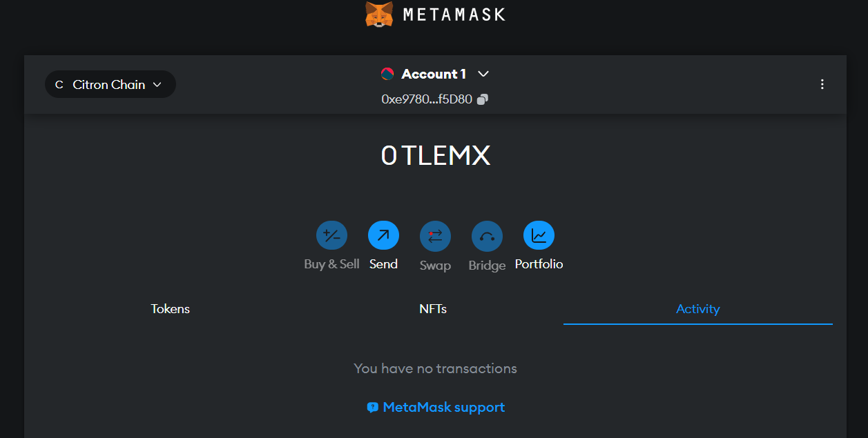The width and height of the screenshot is (868, 438).
Task: Switch to the Tokens tab
Action: pos(170,308)
